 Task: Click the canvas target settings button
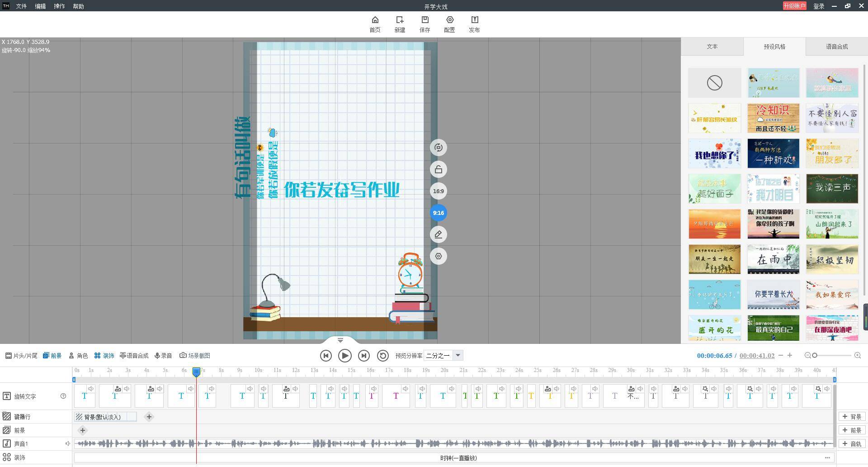click(438, 256)
